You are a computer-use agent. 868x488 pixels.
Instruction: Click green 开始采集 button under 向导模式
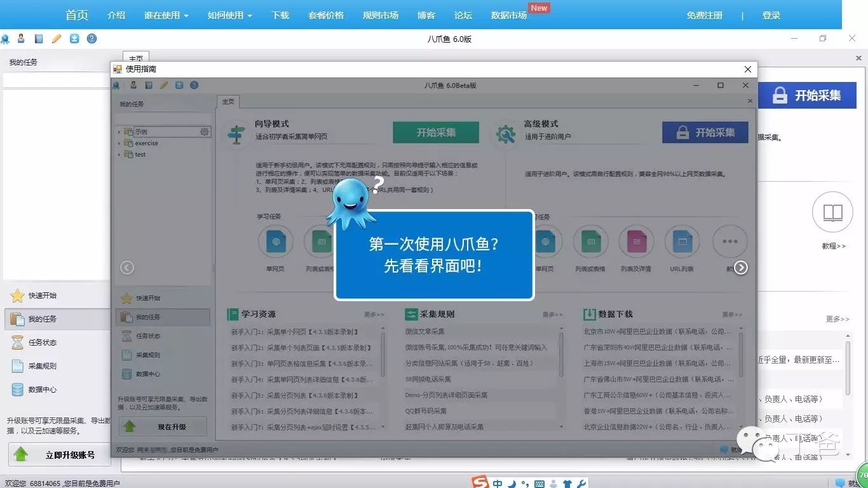[x=436, y=132]
